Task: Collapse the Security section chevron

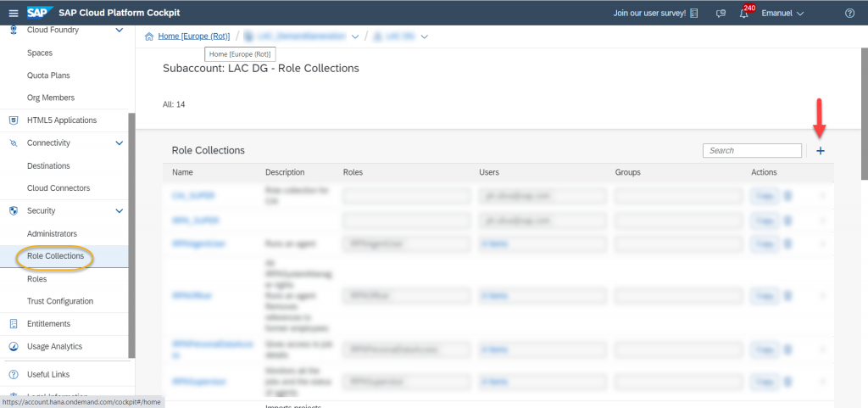Action: point(119,211)
